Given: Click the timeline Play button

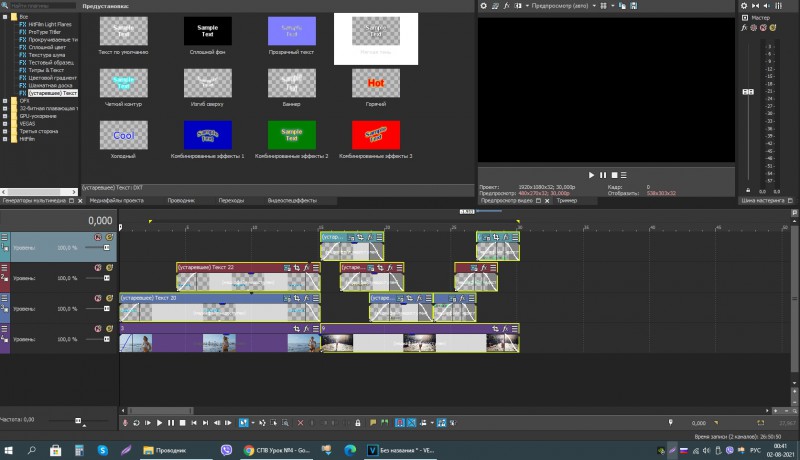Looking at the screenshot, I should pyautogui.click(x=159, y=423).
